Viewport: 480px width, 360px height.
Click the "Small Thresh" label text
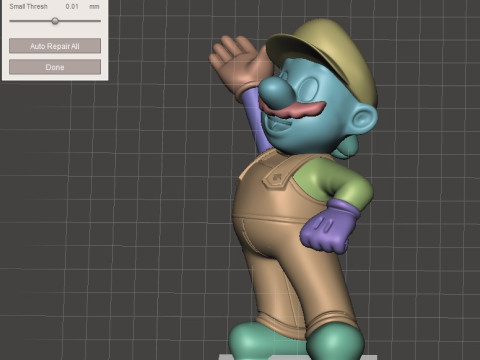point(28,6)
